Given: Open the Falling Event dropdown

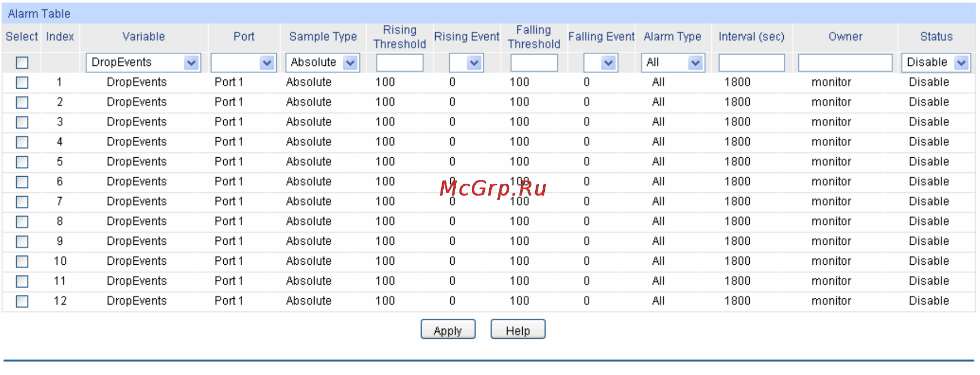Looking at the screenshot, I should (601, 63).
